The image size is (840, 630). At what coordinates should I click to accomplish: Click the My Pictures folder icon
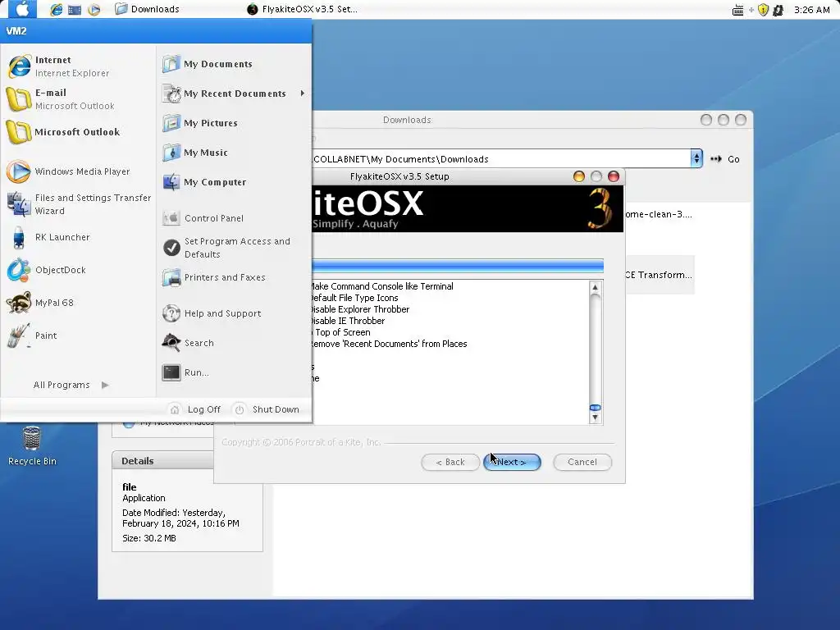point(171,123)
